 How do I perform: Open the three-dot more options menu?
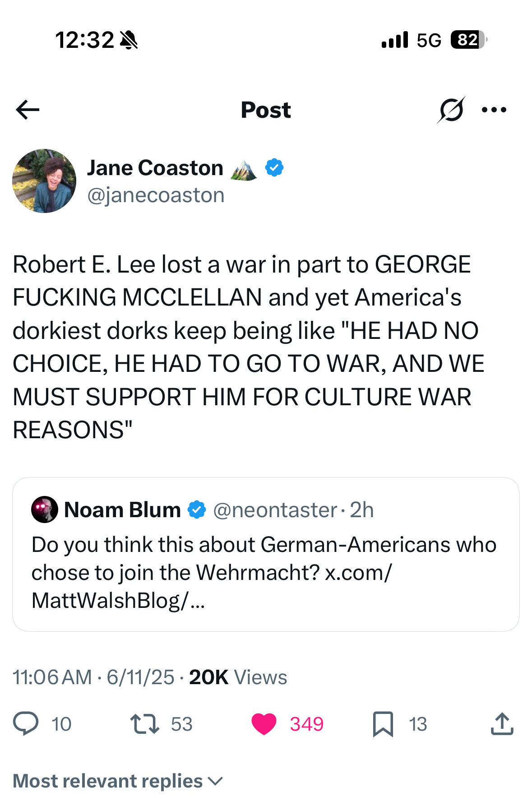(494, 110)
